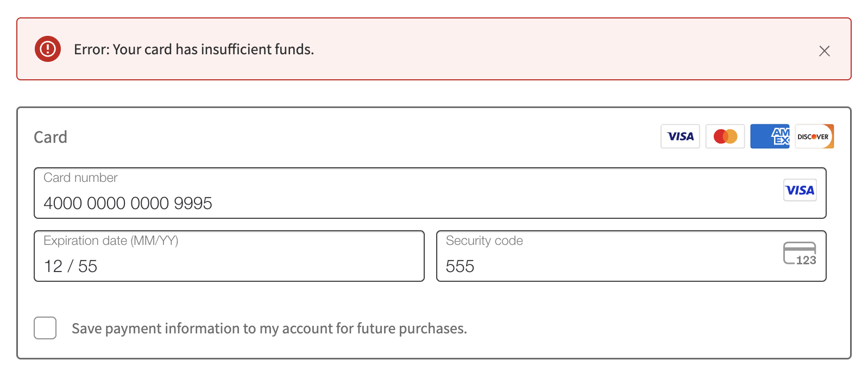Screen dimensions: 868x379
Task: Click the Visa logo beside Mastercard
Action: pyautogui.click(x=680, y=136)
